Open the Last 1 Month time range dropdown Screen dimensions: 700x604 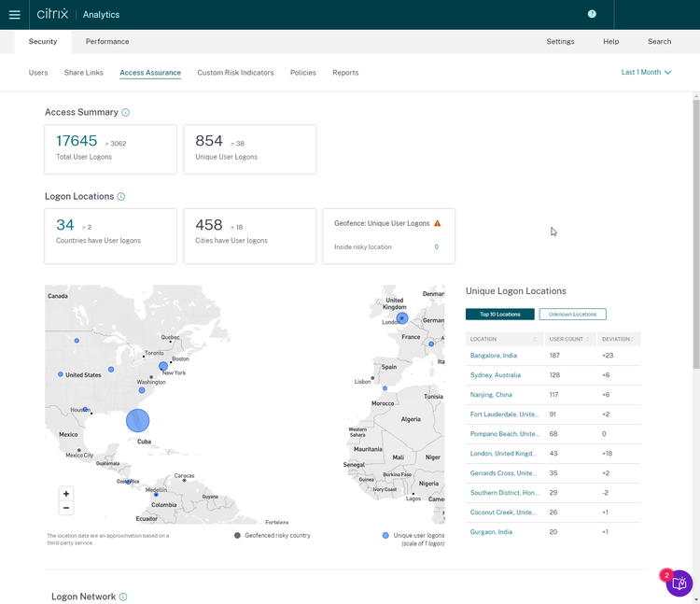[646, 72]
